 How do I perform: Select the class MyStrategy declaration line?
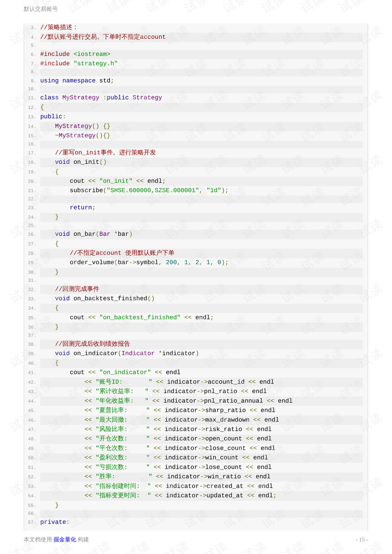click(100, 97)
